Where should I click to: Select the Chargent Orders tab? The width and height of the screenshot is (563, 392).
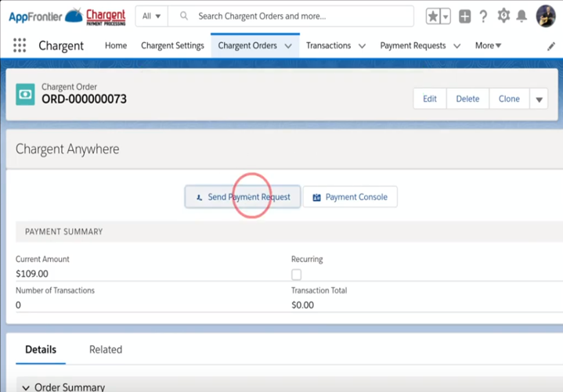click(x=247, y=45)
